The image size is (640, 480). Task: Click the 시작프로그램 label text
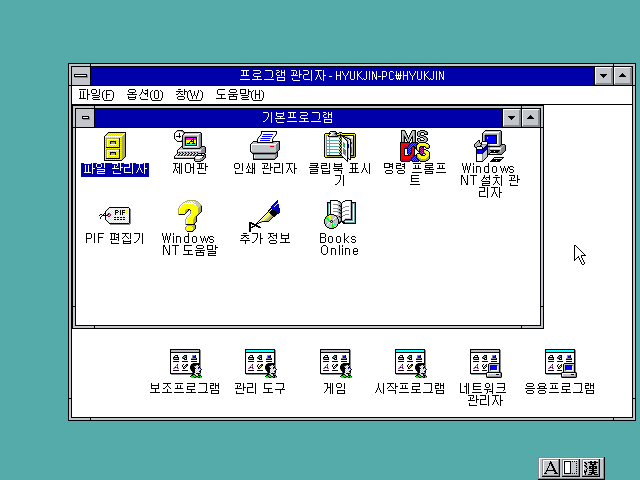coord(410,388)
